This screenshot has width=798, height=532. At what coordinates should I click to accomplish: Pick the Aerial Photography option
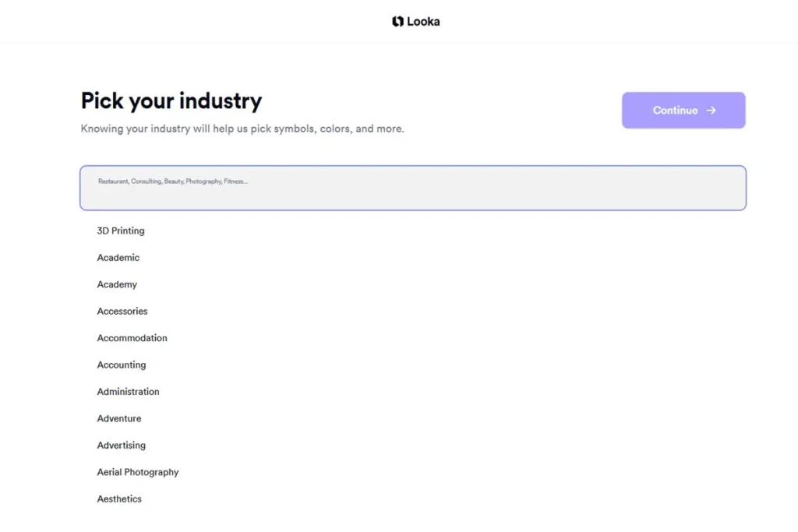[138, 472]
